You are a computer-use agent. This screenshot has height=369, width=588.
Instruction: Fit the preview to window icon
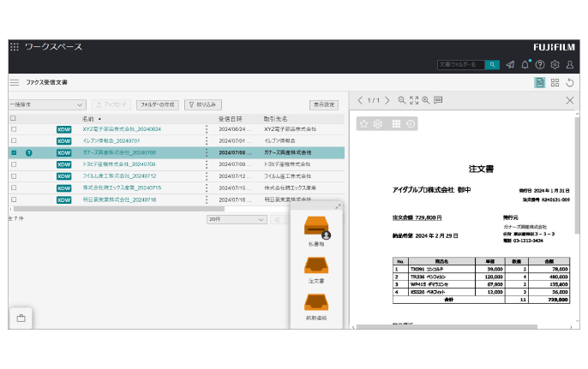(414, 100)
